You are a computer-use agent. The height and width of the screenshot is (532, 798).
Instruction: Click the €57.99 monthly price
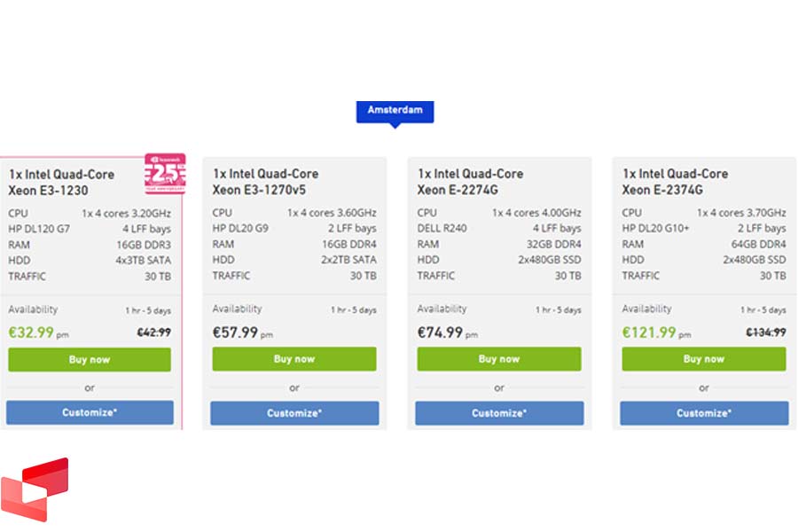pos(235,332)
